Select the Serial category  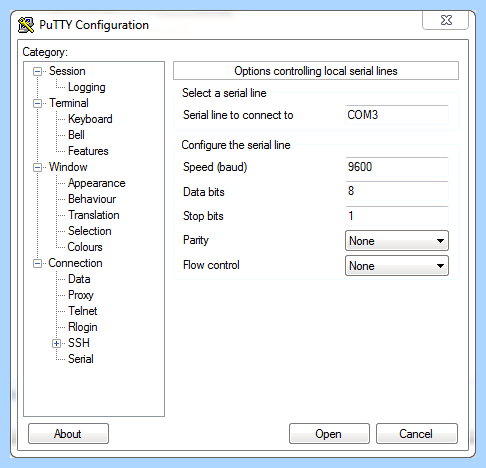click(x=81, y=359)
